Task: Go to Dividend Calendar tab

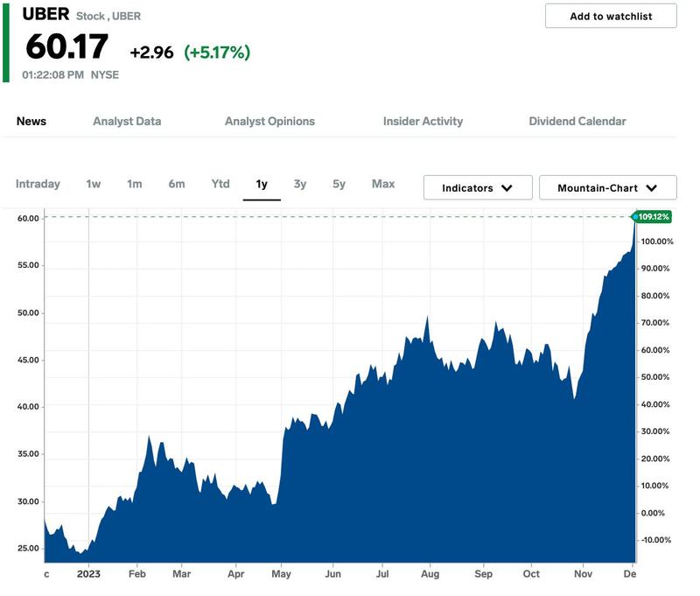Action: click(577, 122)
